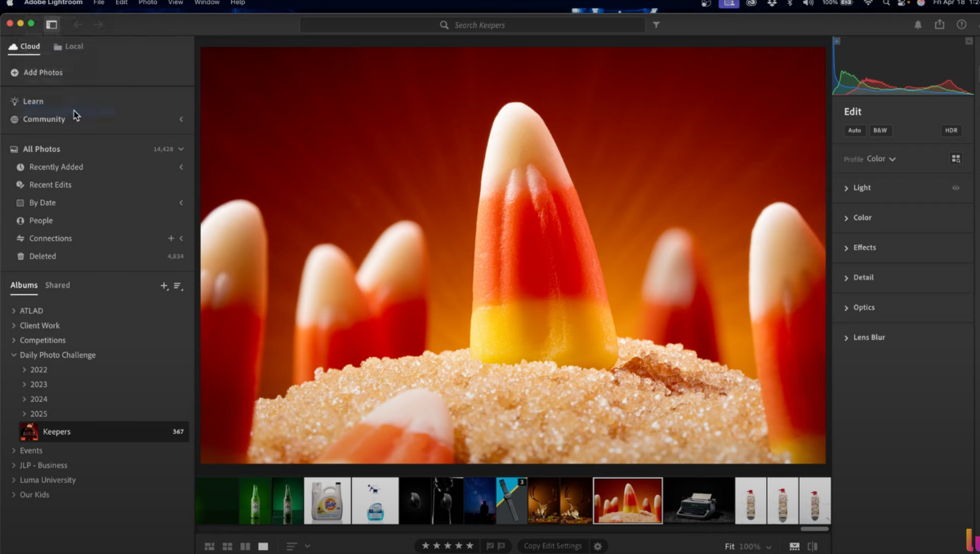This screenshot has height=554, width=980.
Task: Click the Auto edit button
Action: coord(854,131)
